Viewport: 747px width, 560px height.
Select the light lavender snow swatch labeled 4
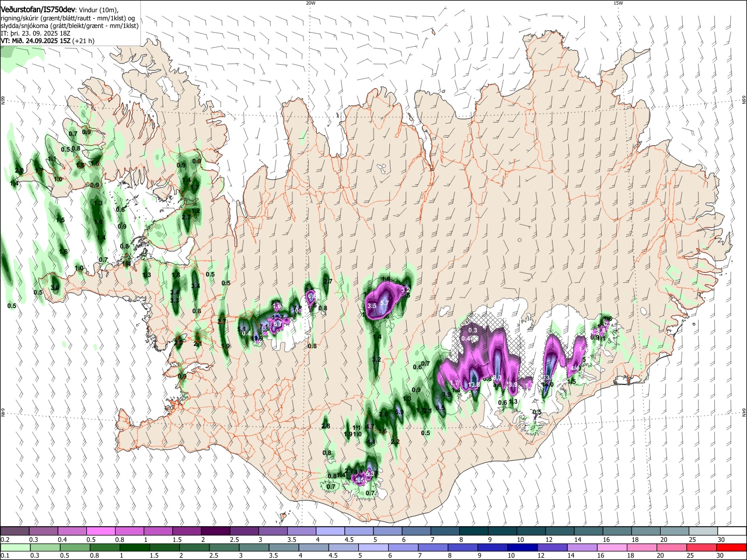[x=330, y=531]
